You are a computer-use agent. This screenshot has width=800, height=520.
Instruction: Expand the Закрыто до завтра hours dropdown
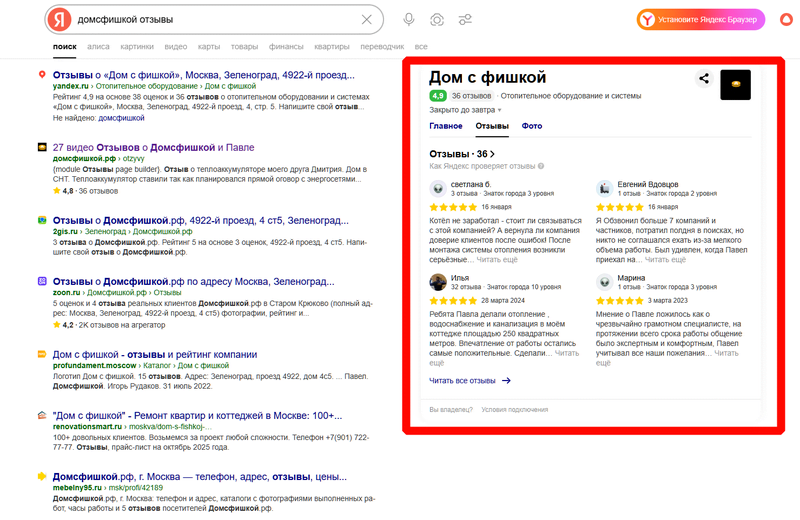[499, 110]
